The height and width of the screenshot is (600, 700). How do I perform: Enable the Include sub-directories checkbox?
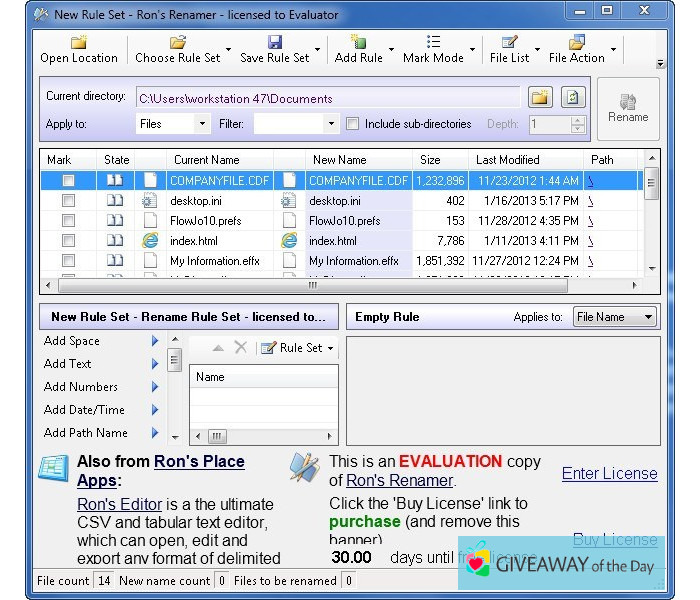click(352, 124)
